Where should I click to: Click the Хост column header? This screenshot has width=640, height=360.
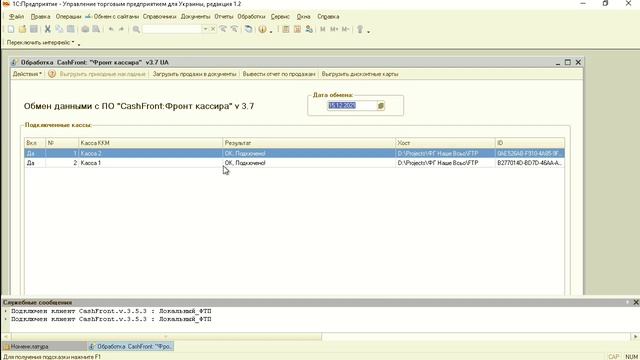click(445, 143)
